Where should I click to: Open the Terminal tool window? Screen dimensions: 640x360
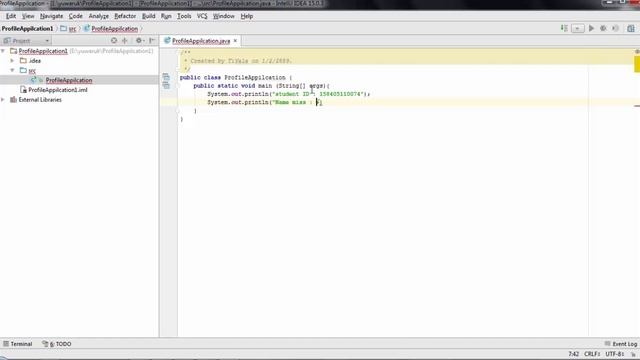tap(18, 344)
